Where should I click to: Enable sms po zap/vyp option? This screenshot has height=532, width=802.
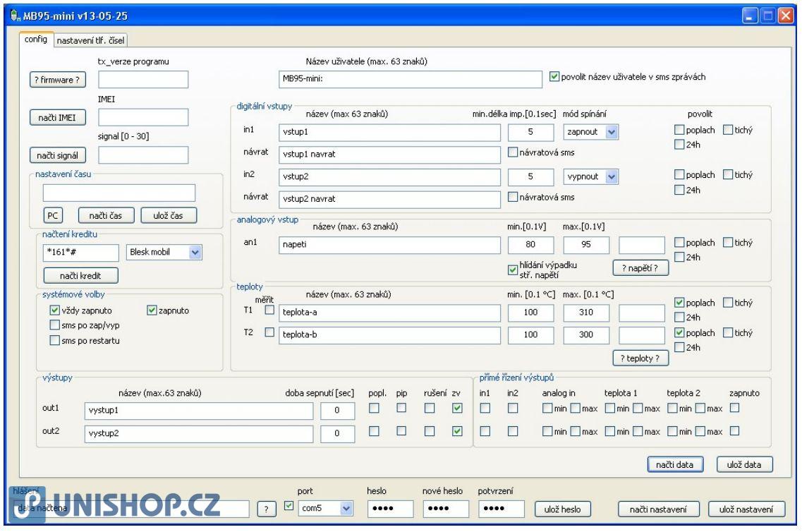55,325
